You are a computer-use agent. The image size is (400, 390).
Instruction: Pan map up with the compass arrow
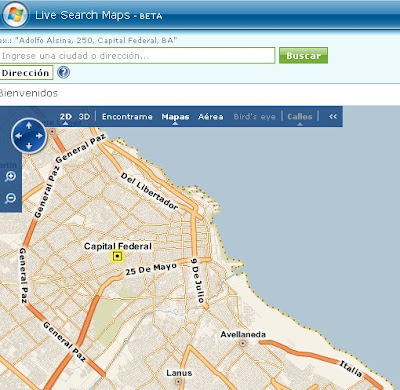[x=29, y=125]
